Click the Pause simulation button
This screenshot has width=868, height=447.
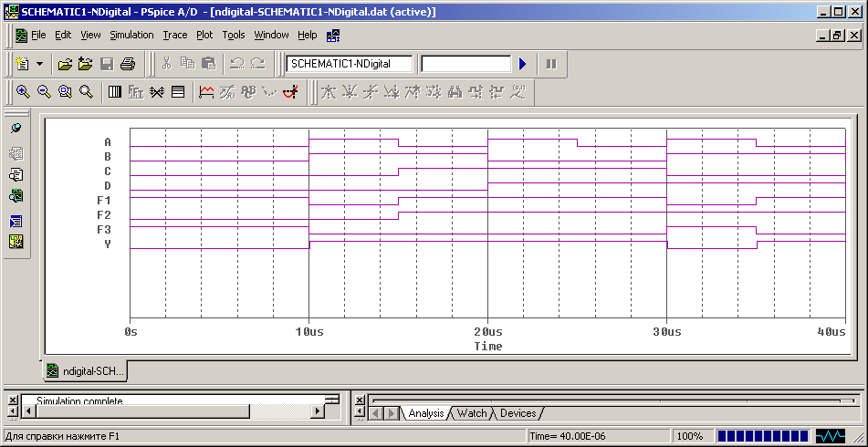coord(550,64)
